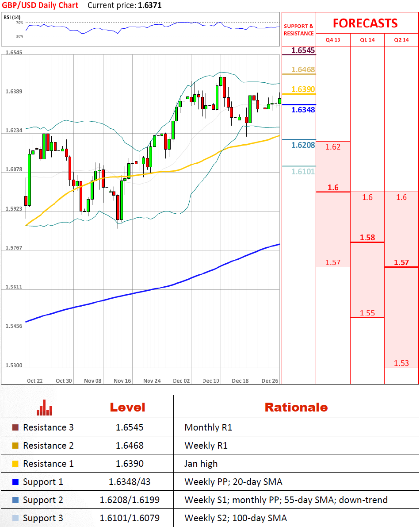Viewport: 420px width, 527px height.
Task: Click the Dec 18 date label
Action: [x=241, y=381]
